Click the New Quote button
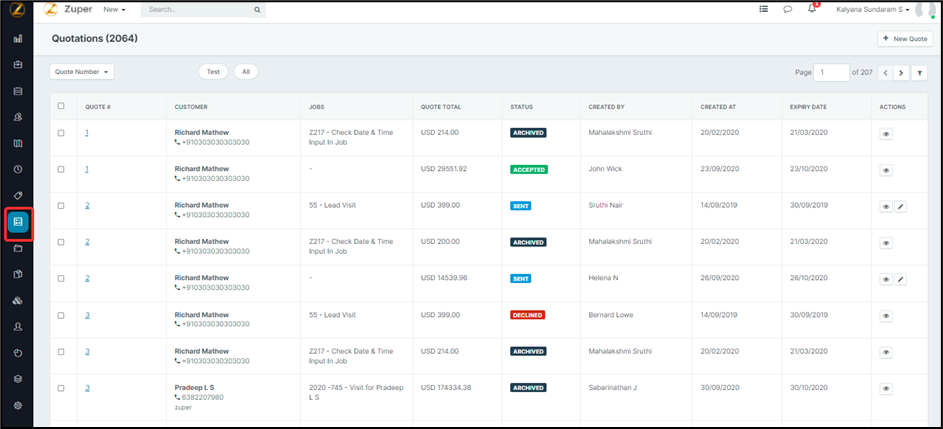The width and height of the screenshot is (943, 429). (905, 39)
